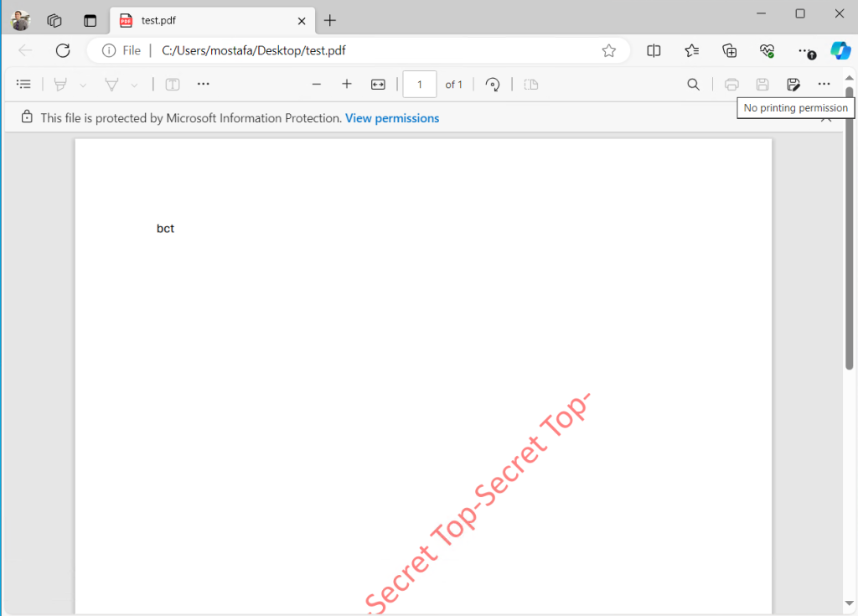Minimize the Edge window
858x616 pixels.
pos(761,13)
